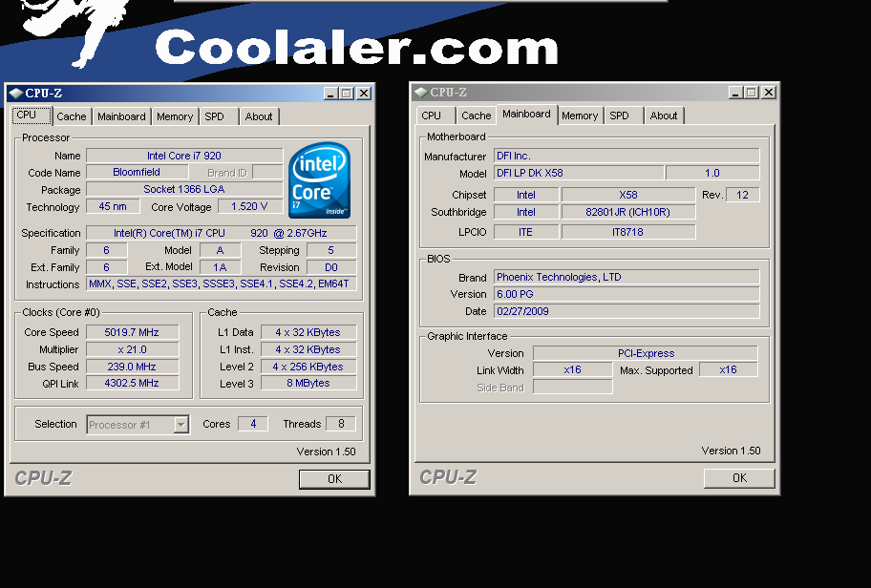
Task: Click the L1 Inst. cache value
Action: [x=308, y=349]
